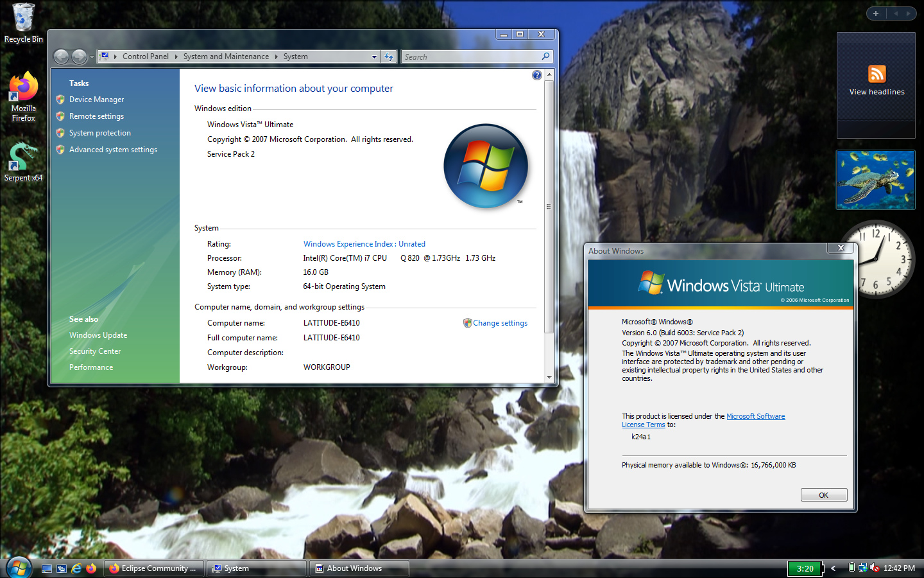Image resolution: width=924 pixels, height=578 pixels.
Task: Select the About Windows taskbar button
Action: click(359, 568)
